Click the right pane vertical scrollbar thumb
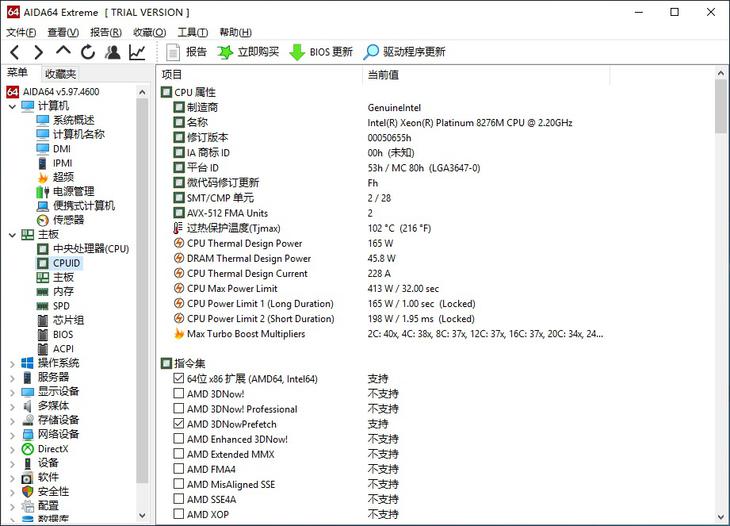Screen dimensions: 730x526 pyautogui.click(x=721, y=107)
